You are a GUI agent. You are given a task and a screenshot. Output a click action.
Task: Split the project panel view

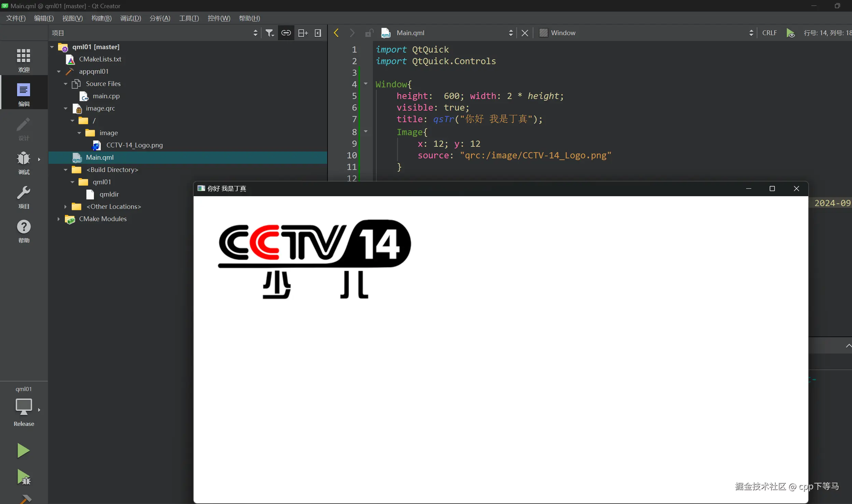click(303, 33)
